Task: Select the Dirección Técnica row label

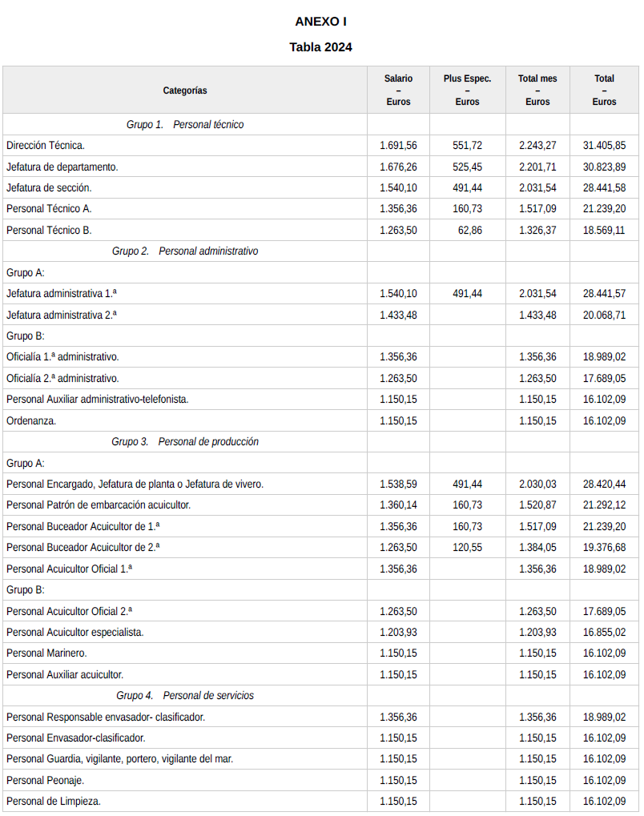Action: pyautogui.click(x=46, y=146)
